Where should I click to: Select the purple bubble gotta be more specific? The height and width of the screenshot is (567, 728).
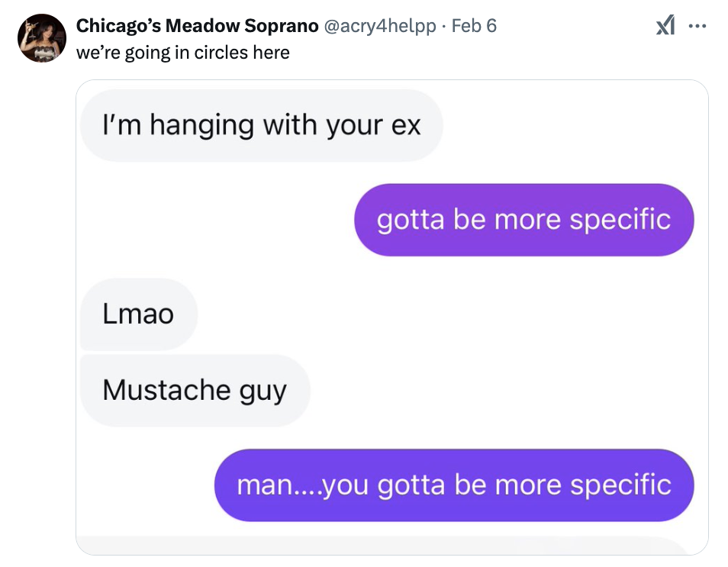(x=523, y=219)
